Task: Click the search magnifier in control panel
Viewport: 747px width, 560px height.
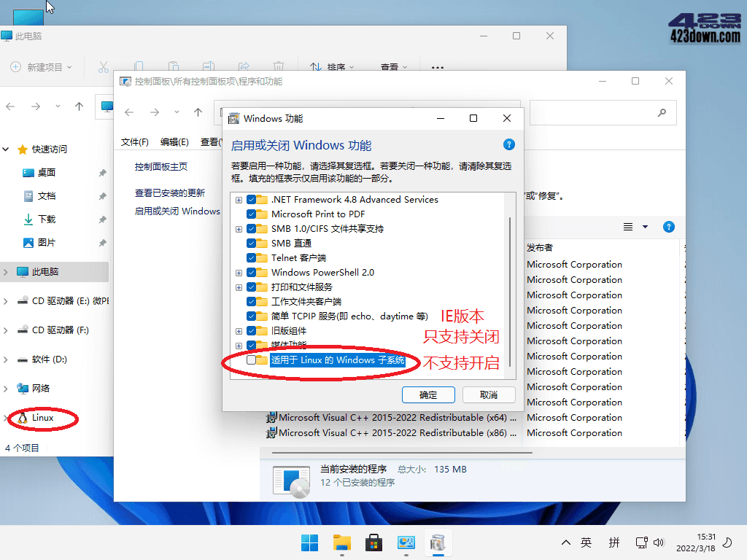Action: click(662, 113)
